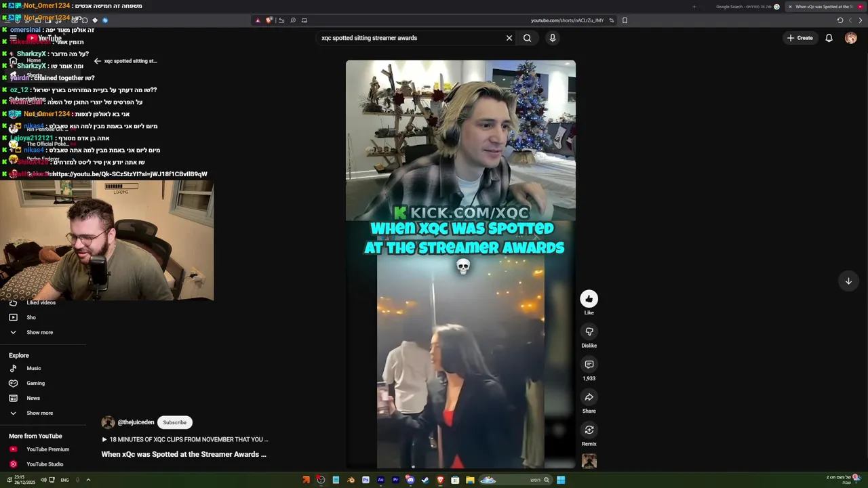
Task: Start voice search with the microphone icon
Action: [x=553, y=38]
